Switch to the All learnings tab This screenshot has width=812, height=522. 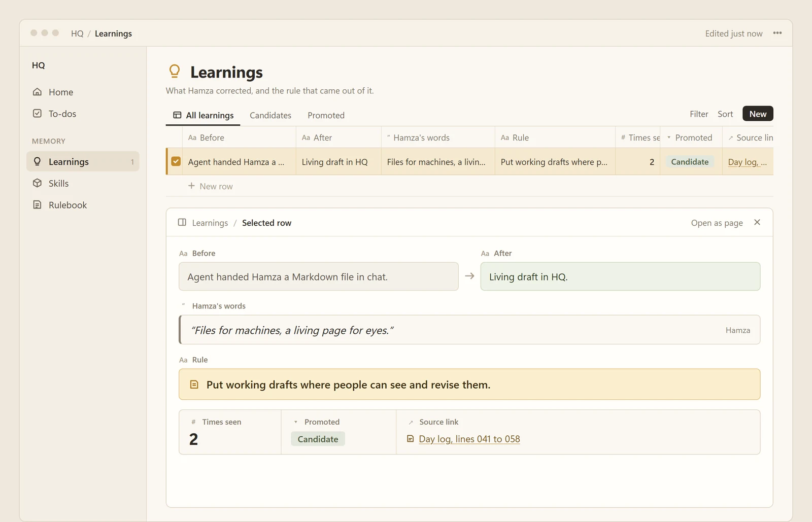pos(203,115)
